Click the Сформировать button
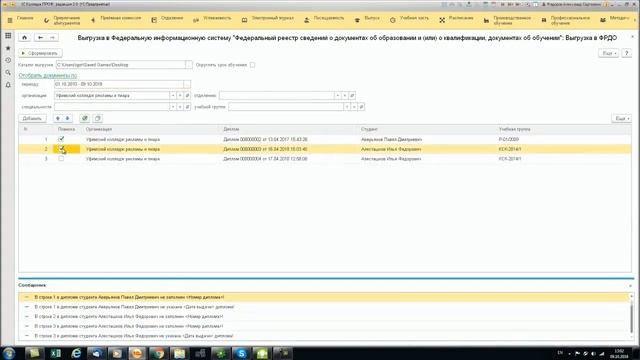The height and width of the screenshot is (360, 640). 40,53
